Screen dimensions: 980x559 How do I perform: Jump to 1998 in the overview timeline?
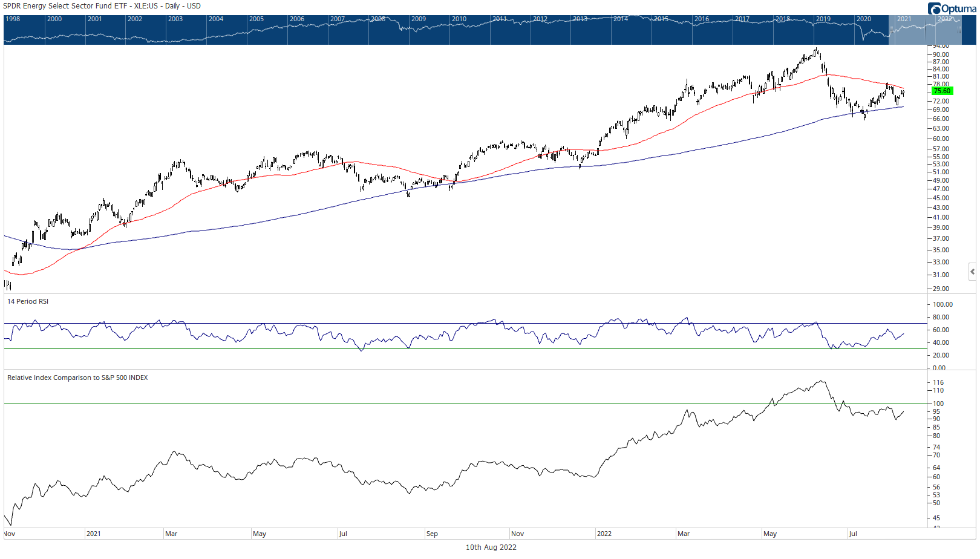[13, 19]
